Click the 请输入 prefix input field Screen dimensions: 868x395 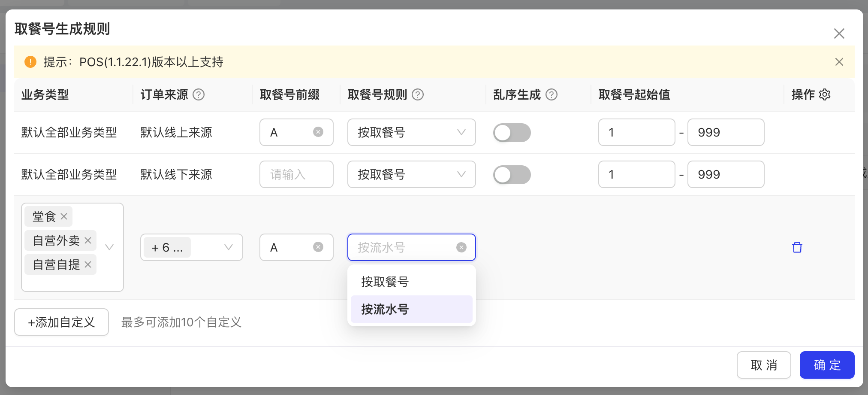(296, 174)
